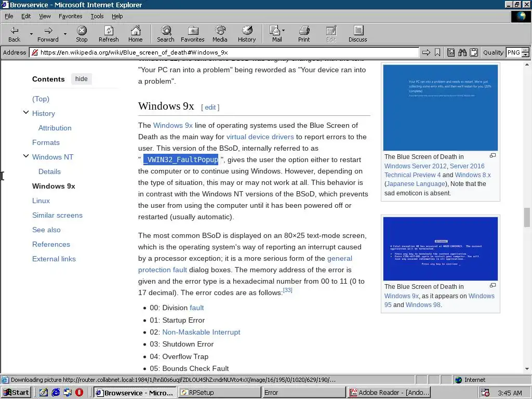Click the edit link beside Windows 9x
The height and width of the screenshot is (399, 532).
click(x=210, y=107)
